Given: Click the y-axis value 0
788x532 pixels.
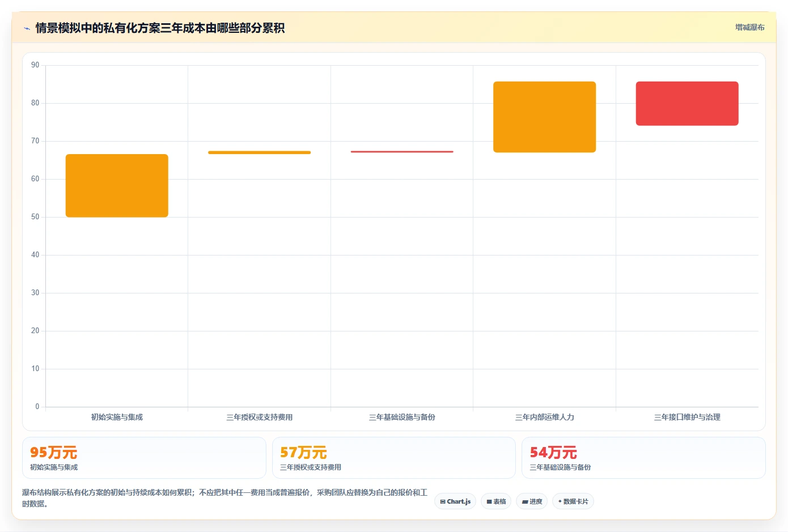Looking at the screenshot, I should (37, 407).
